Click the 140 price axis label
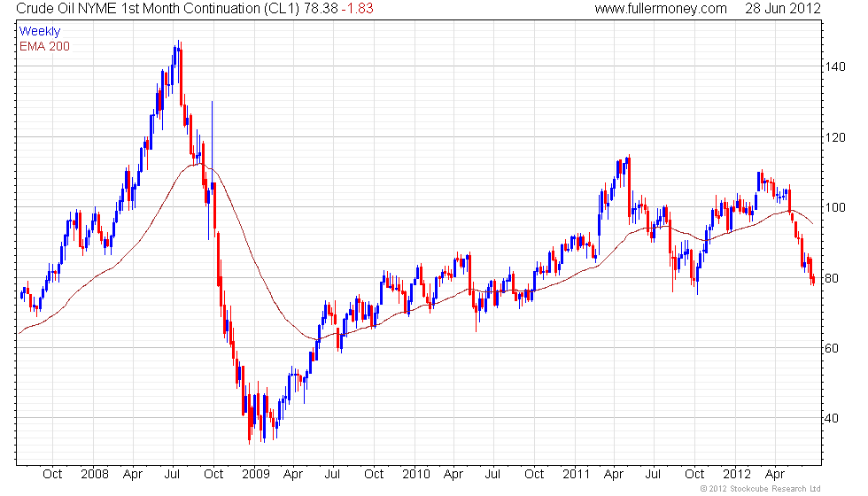This screenshot has width=868, height=496. [x=834, y=67]
